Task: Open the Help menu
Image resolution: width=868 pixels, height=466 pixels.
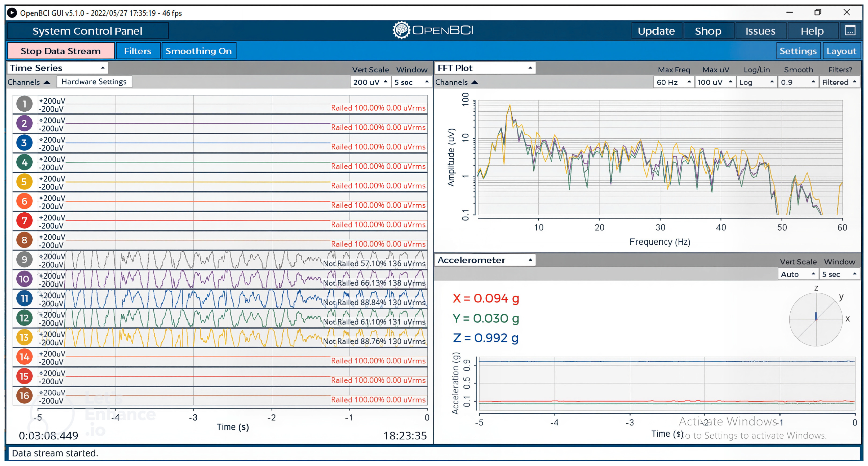Action: (x=812, y=31)
